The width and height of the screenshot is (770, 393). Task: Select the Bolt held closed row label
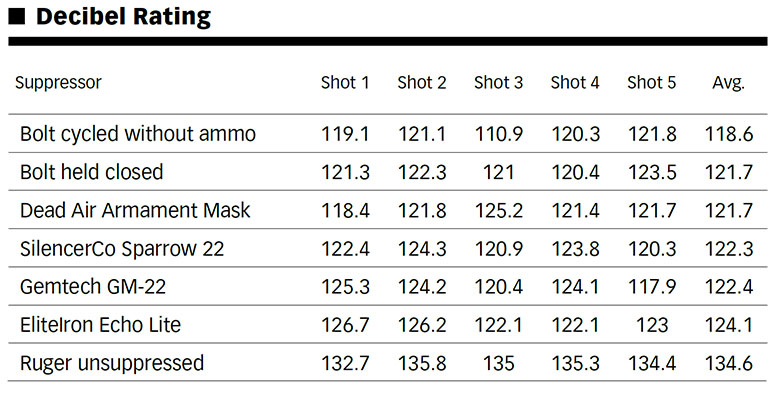(x=91, y=172)
